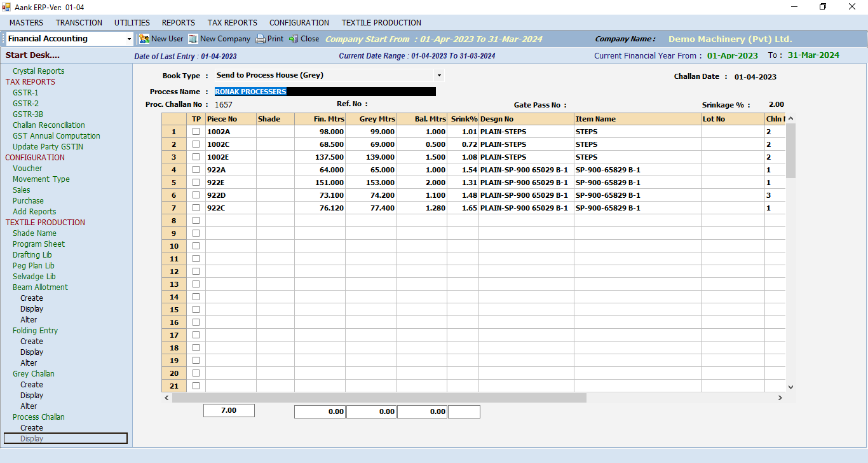Open the TAX REPORTS menu

[x=233, y=22]
